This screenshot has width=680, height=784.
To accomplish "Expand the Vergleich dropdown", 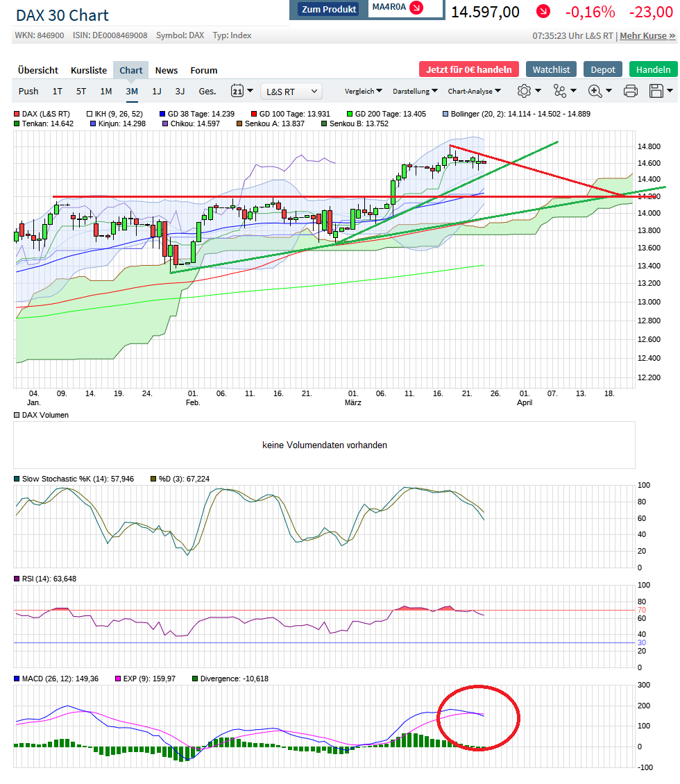I will [x=363, y=91].
